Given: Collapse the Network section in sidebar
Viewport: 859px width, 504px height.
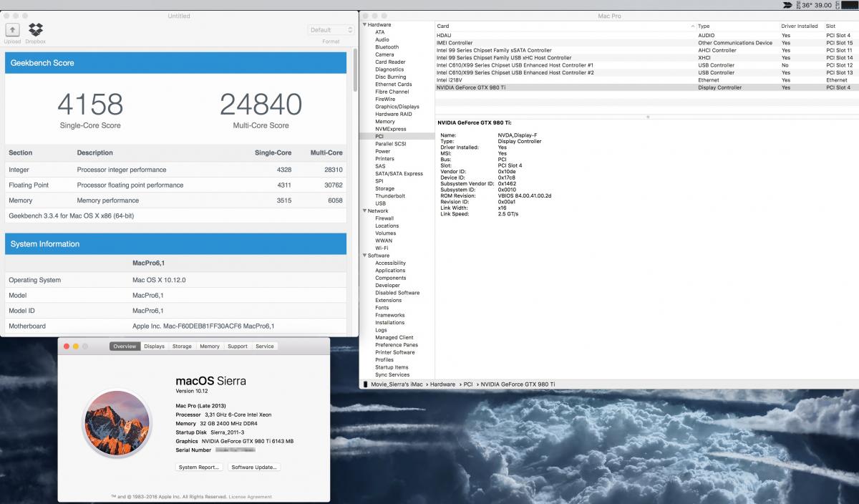Looking at the screenshot, I should pyautogui.click(x=364, y=211).
